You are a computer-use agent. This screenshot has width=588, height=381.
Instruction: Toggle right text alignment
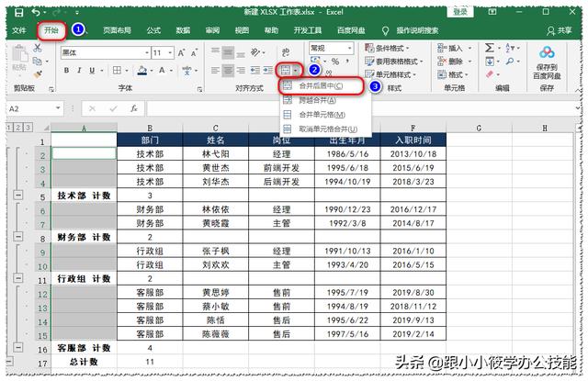(x=241, y=70)
